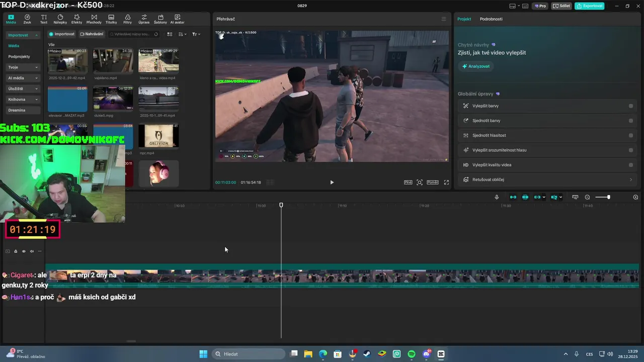Mute the track with the speaker icon
Screen dimensions: 644x362
pyautogui.click(x=32, y=251)
